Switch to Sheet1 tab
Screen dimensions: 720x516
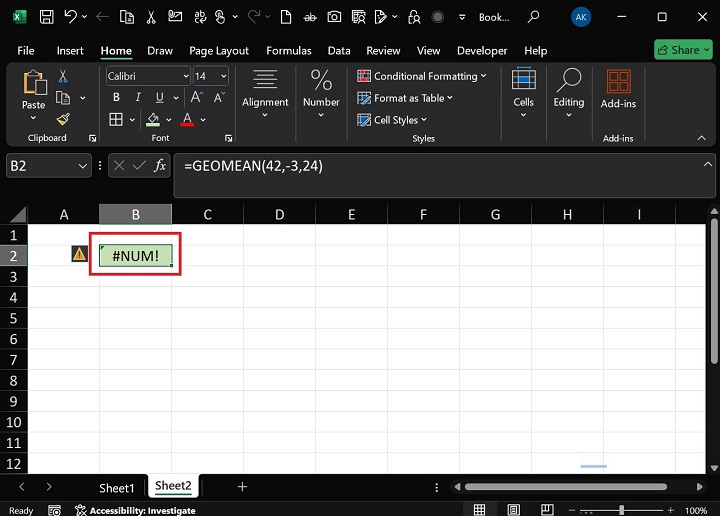[117, 488]
